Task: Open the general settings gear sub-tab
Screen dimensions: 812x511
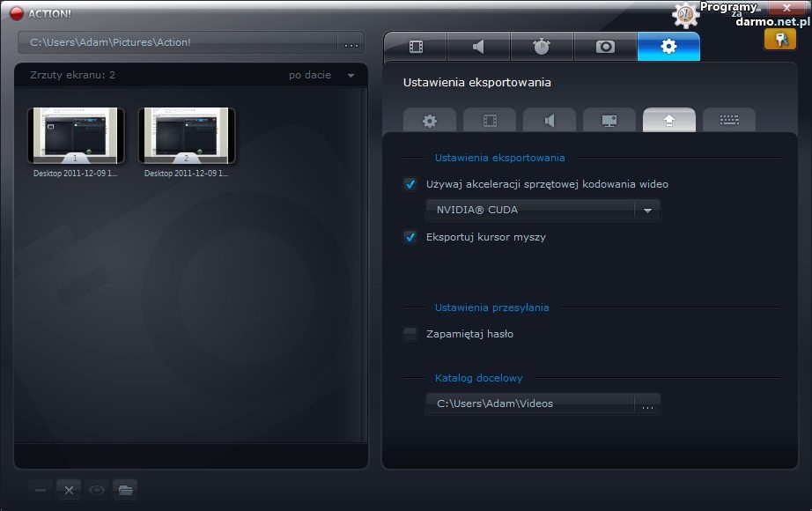Action: (x=429, y=121)
